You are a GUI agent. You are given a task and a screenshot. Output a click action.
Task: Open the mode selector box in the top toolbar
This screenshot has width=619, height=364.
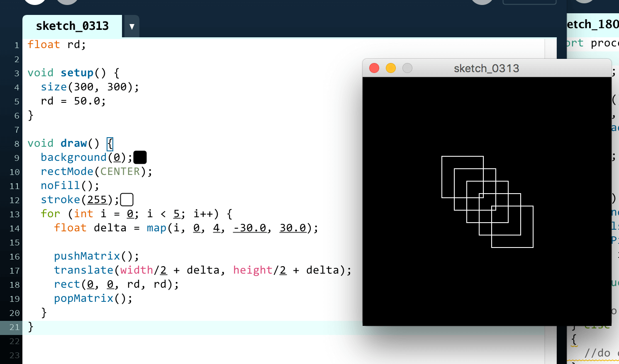529,2
